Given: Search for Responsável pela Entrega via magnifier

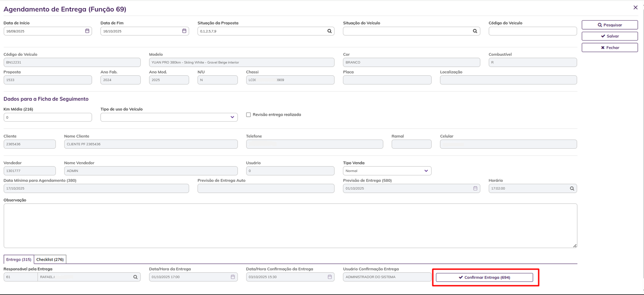Looking at the screenshot, I should coord(135,277).
